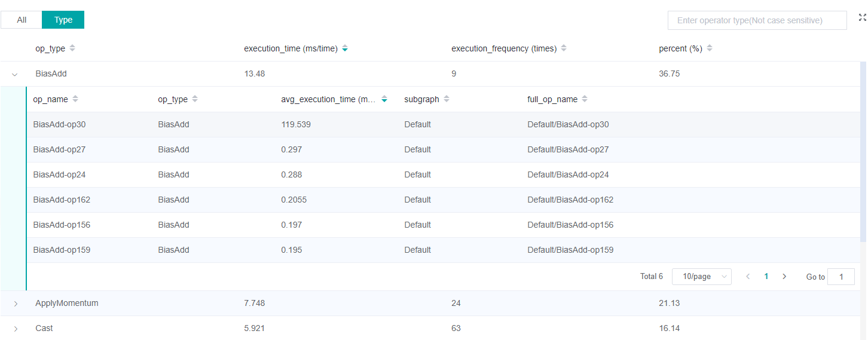Image resolution: width=868 pixels, height=340 pixels.
Task: Collapse the BiasAdd row
Action: [x=15, y=74]
